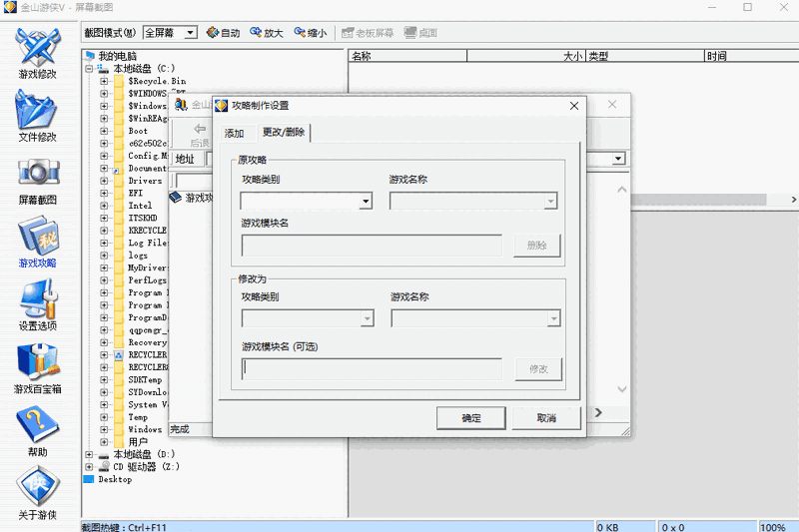Viewport: 799px width, 532px height.
Task: Click the 类型 column header
Action: tap(645, 56)
